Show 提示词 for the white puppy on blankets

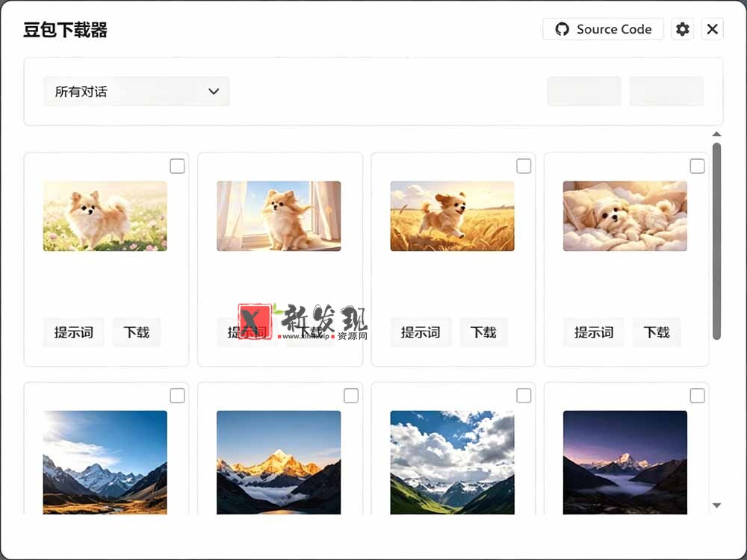[x=594, y=332]
